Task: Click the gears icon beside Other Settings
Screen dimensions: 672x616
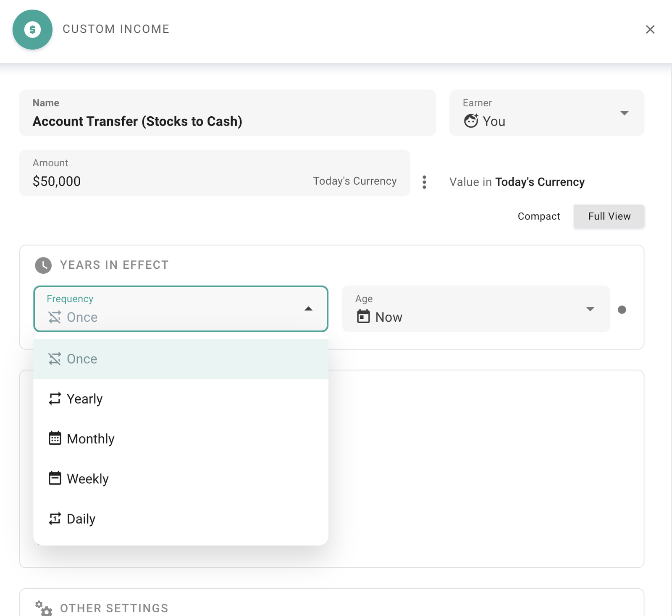Action: coord(44,608)
